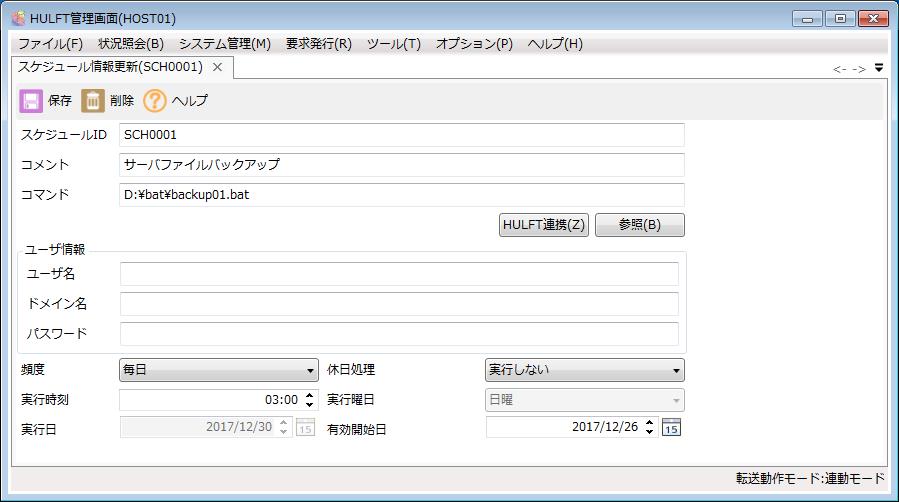Decrease 有効開始日 date with the down arrow
Screen dimensions: 899x502
[649, 432]
